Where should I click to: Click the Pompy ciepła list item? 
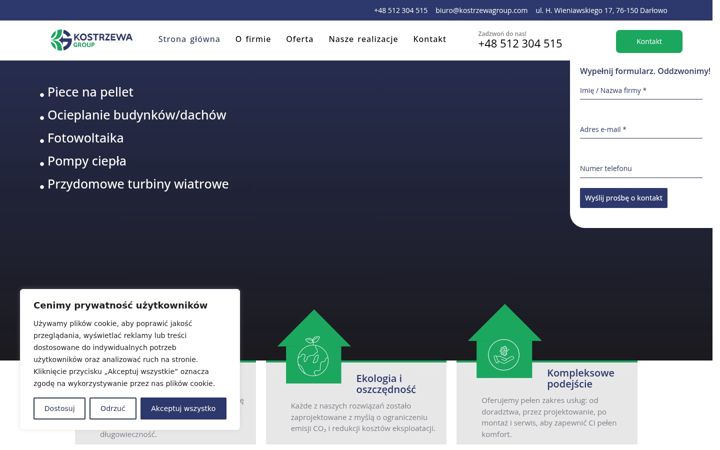(x=87, y=161)
